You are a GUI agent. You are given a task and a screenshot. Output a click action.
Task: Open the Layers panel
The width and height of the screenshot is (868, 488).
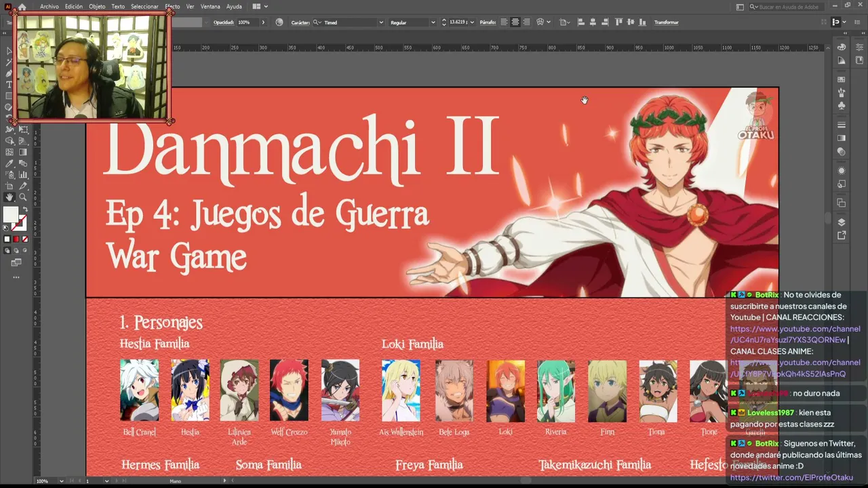pyautogui.click(x=842, y=222)
